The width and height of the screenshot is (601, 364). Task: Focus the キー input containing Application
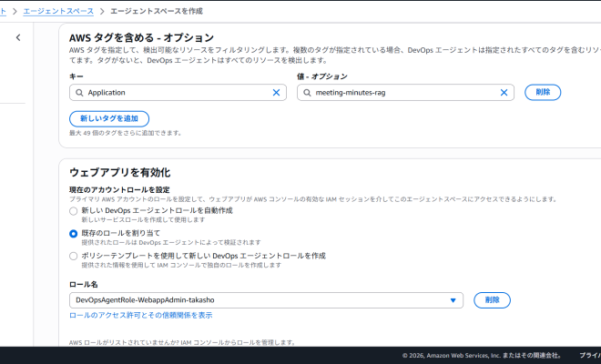pos(173,93)
